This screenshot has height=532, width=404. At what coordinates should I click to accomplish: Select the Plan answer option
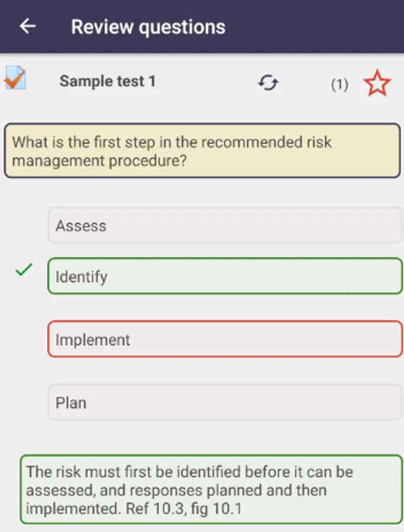click(x=225, y=402)
